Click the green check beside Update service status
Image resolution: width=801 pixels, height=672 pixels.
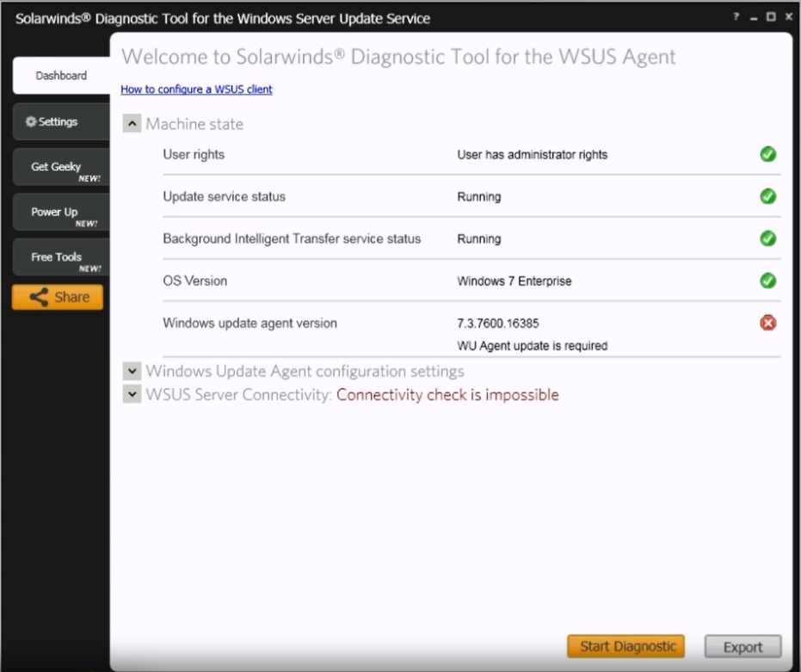click(x=767, y=196)
